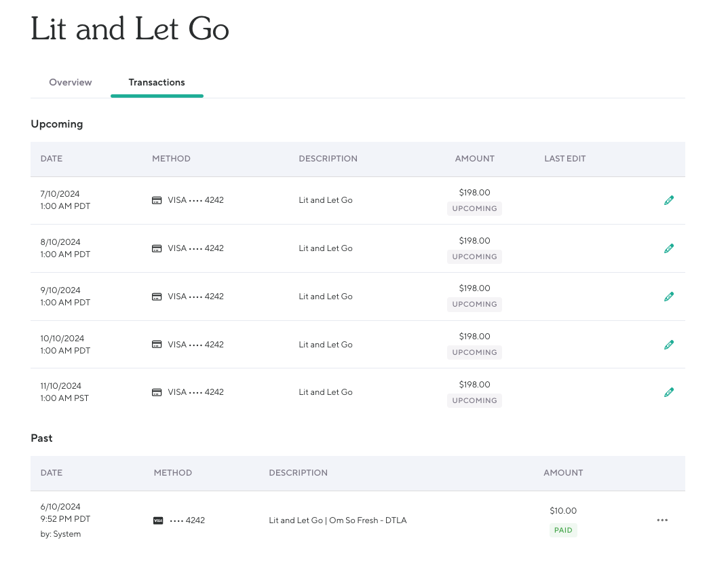Click the Past table's Method column header
The height and width of the screenshot is (572, 728).
point(172,473)
